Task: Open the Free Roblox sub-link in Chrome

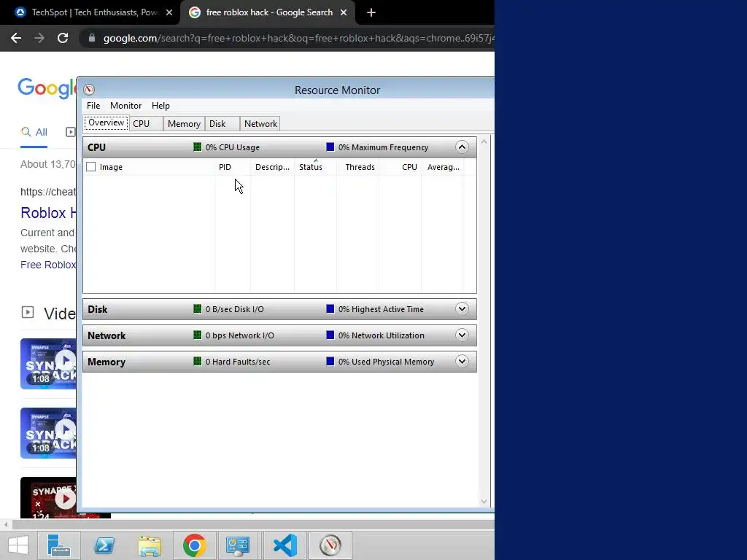Action: pos(48,265)
